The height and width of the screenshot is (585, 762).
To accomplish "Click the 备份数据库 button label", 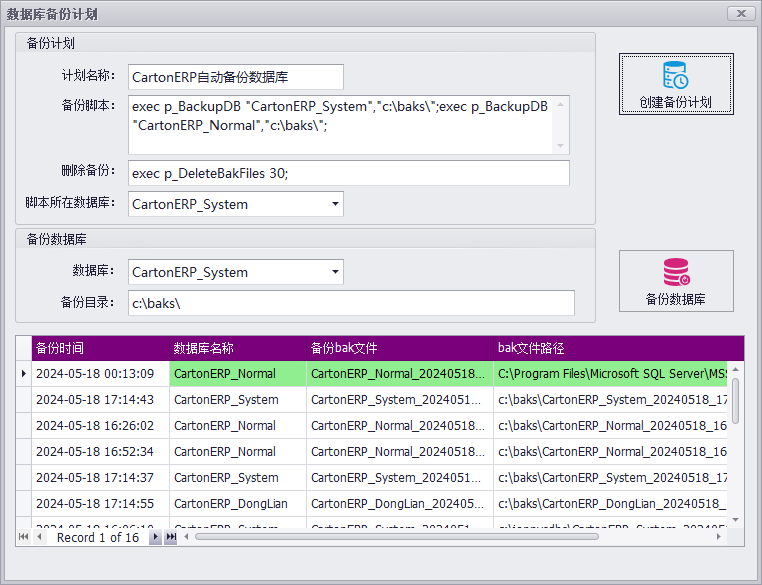I will [x=675, y=299].
